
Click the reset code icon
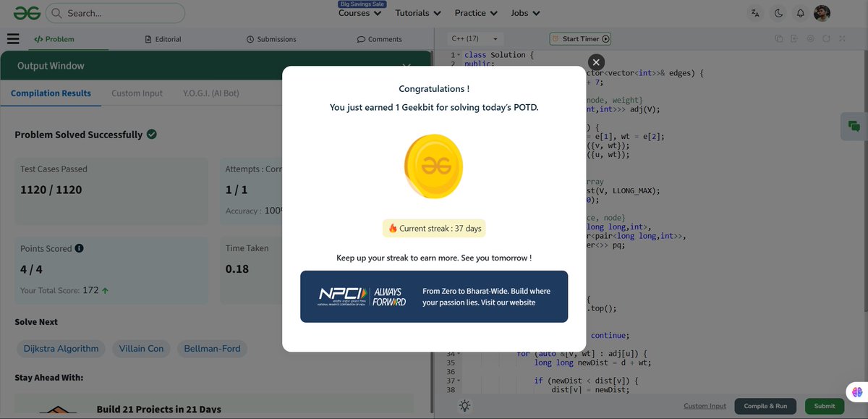pos(826,39)
